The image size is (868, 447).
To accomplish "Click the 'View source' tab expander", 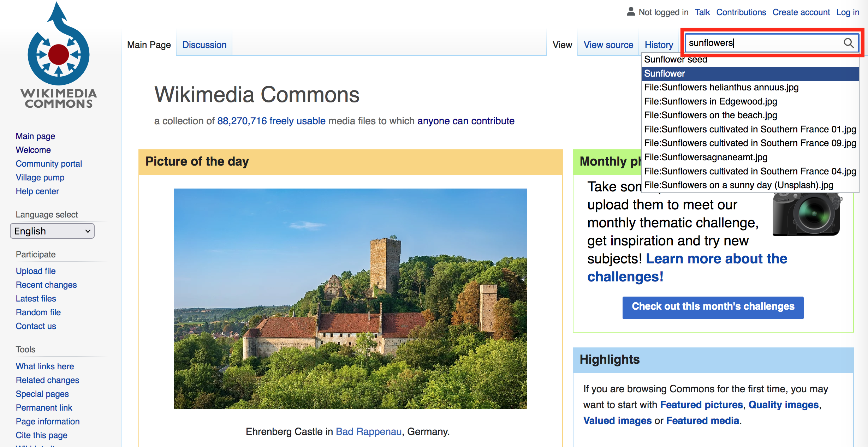I will [608, 44].
